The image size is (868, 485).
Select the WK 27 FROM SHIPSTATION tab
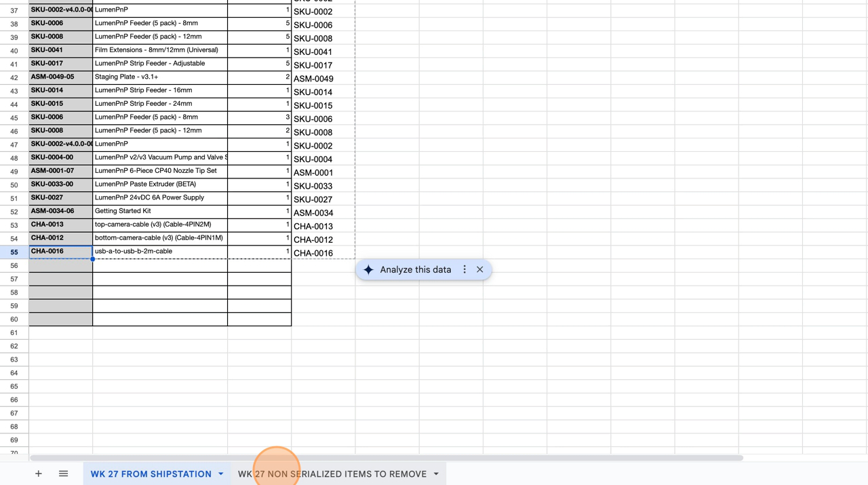(x=151, y=473)
